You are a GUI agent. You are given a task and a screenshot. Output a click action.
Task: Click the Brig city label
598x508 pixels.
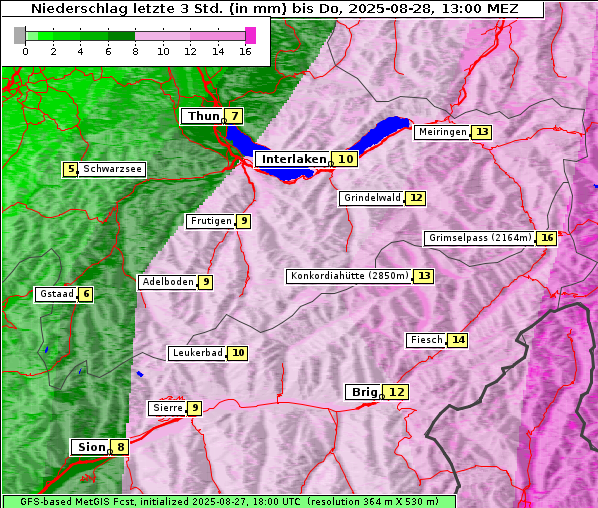(x=365, y=392)
